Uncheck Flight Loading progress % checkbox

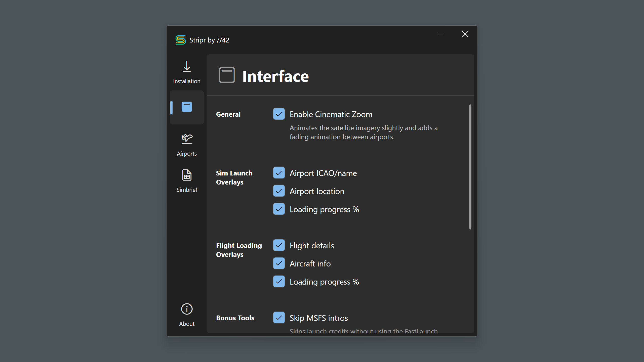point(279,282)
